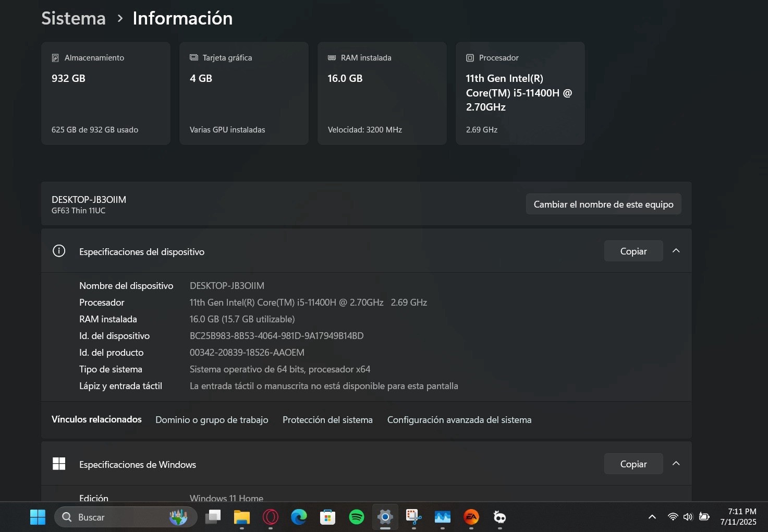
Task: Open the RAM instalada card
Action: 382,93
